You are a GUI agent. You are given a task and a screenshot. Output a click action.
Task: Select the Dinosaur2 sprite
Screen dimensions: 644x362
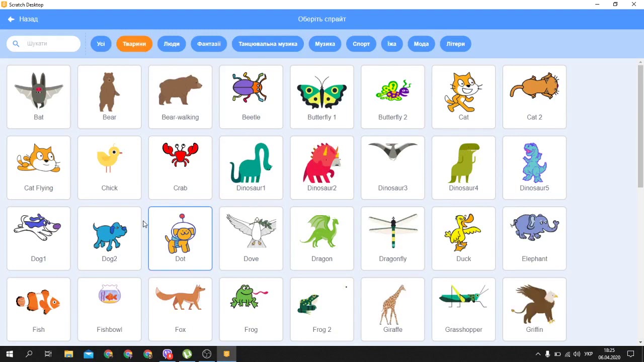pyautogui.click(x=322, y=167)
